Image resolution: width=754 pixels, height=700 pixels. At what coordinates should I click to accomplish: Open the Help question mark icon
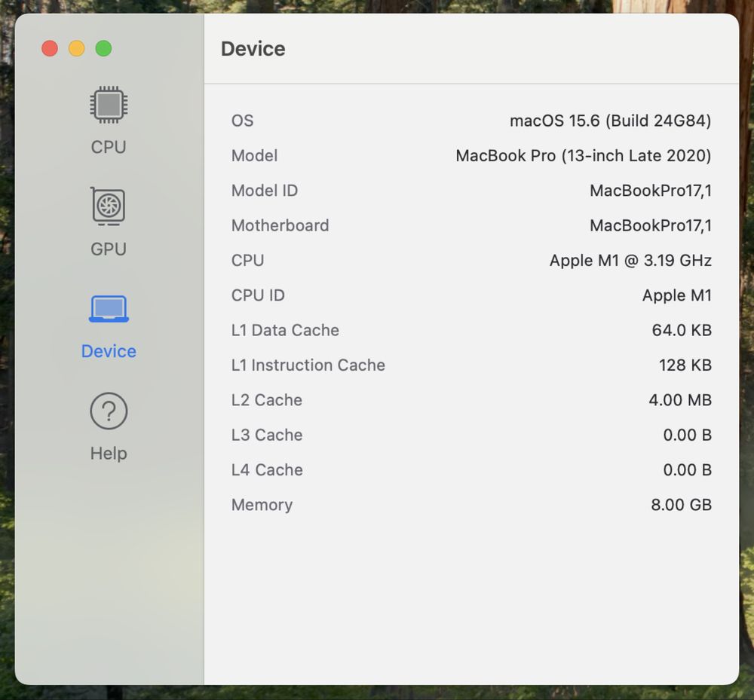pos(109,411)
